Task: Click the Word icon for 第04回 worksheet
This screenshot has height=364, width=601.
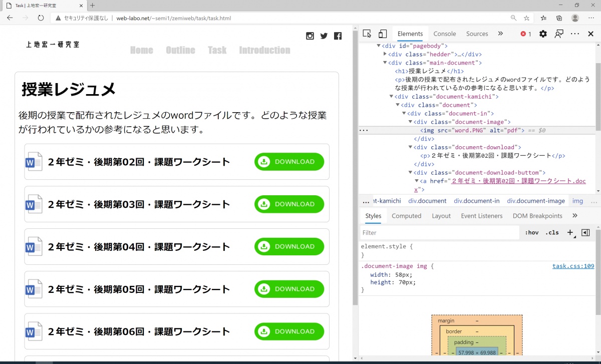Action: pyautogui.click(x=34, y=247)
